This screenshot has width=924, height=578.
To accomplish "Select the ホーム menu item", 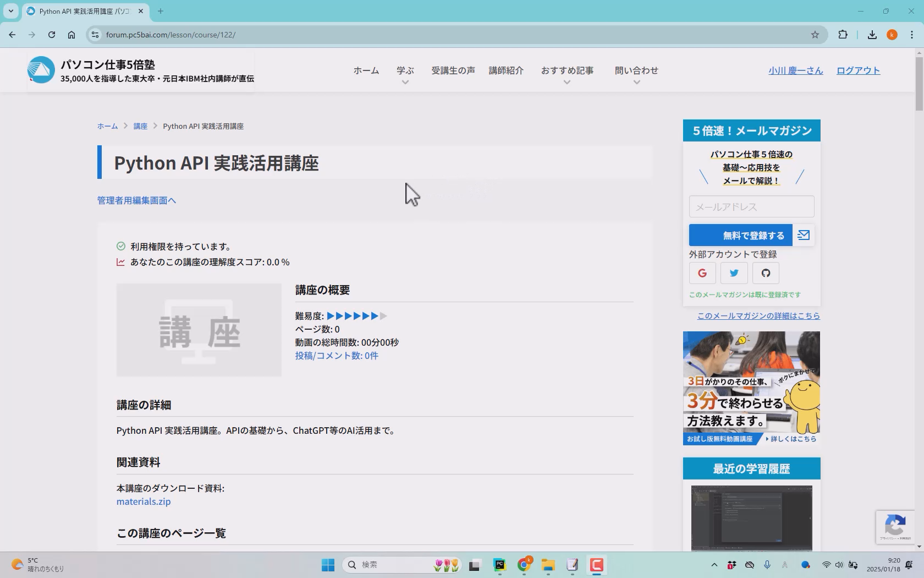I will tap(366, 70).
